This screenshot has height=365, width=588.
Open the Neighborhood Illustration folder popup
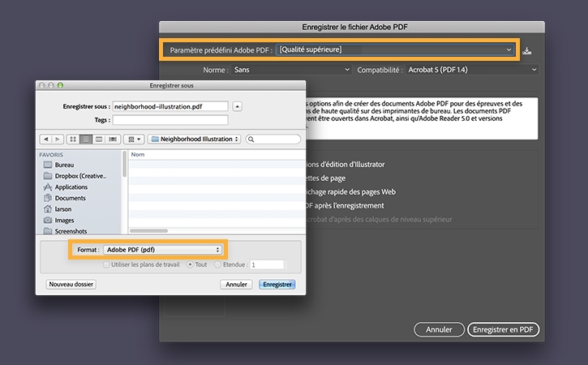click(x=195, y=140)
